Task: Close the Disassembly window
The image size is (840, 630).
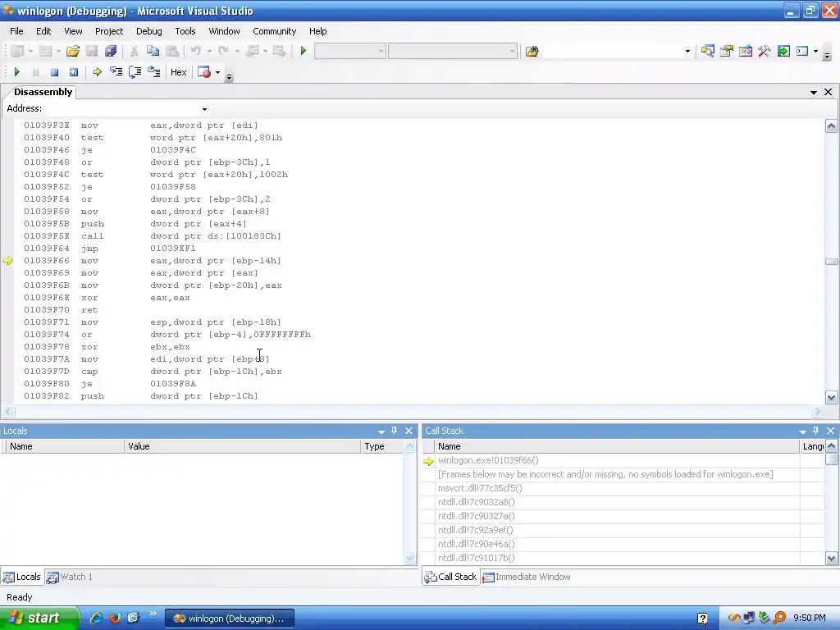Action: coord(828,92)
